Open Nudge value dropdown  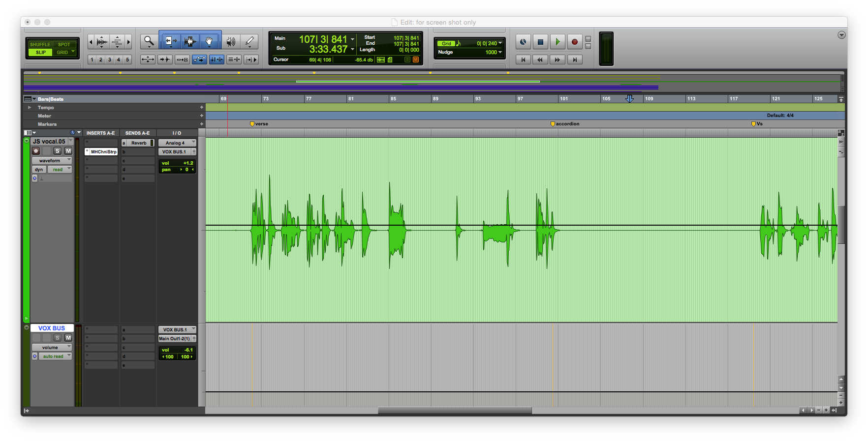500,52
